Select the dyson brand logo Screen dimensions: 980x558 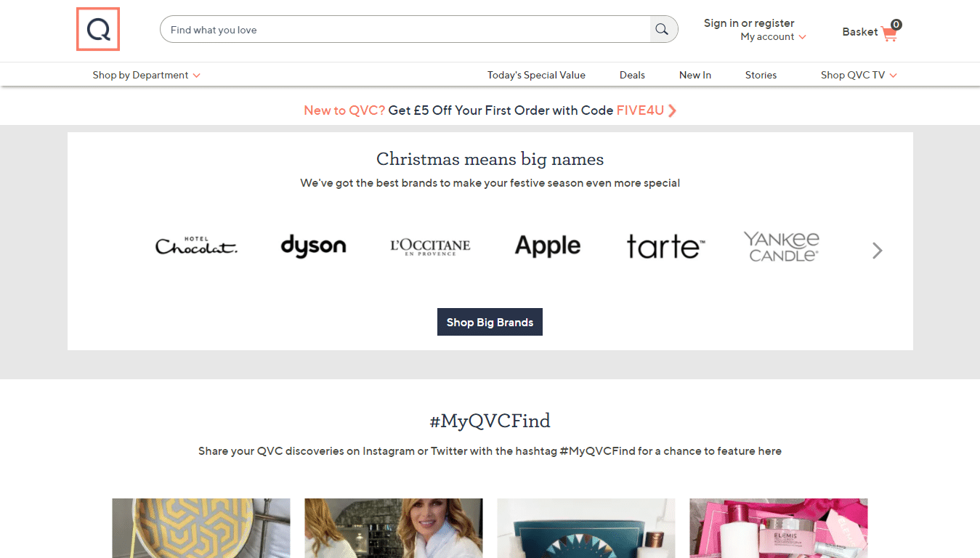[313, 246]
